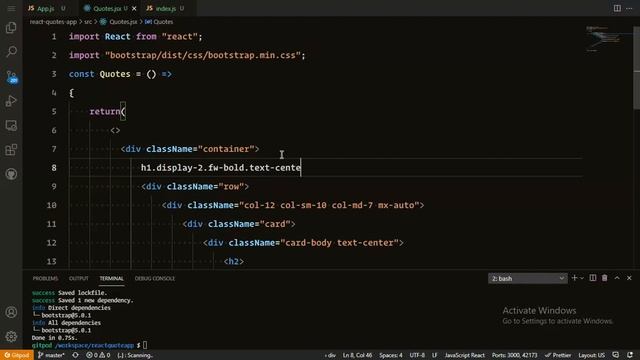The width and height of the screenshot is (640, 360).
Task: Click 'container' className on line 7
Action: tap(229, 149)
